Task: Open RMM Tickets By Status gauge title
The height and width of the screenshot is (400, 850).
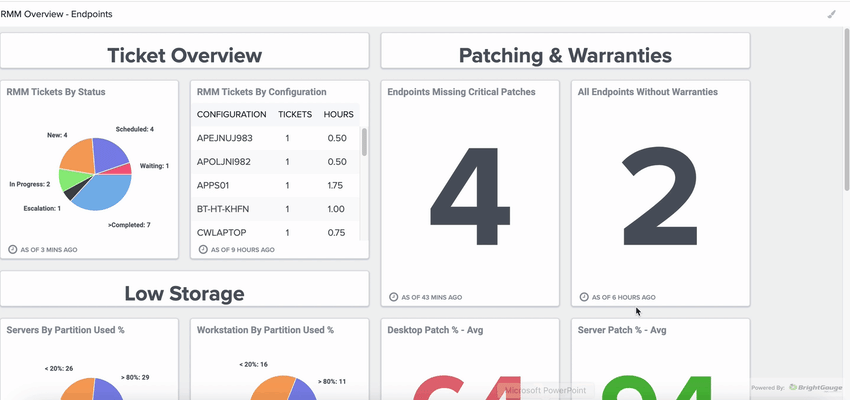Action: tap(56, 92)
